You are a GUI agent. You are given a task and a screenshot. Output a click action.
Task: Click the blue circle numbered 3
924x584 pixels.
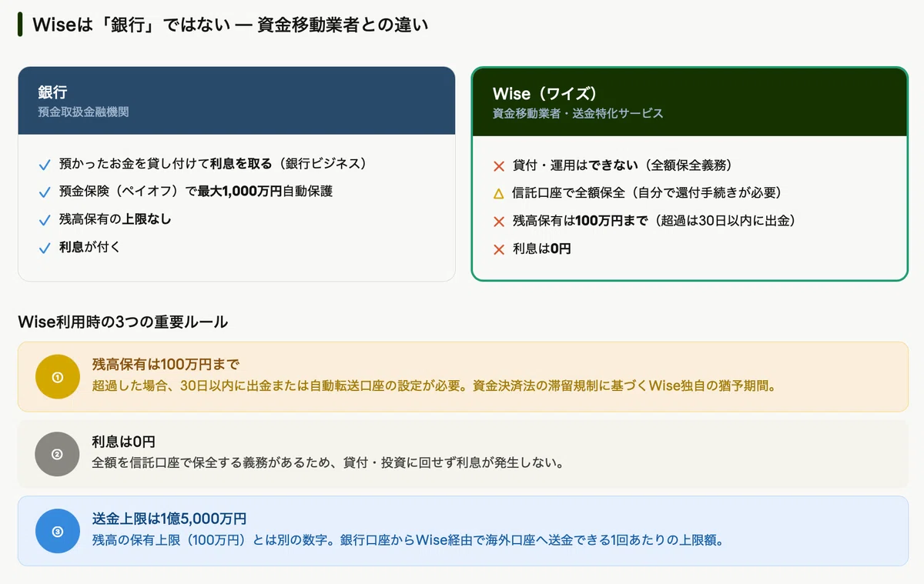[57, 531]
